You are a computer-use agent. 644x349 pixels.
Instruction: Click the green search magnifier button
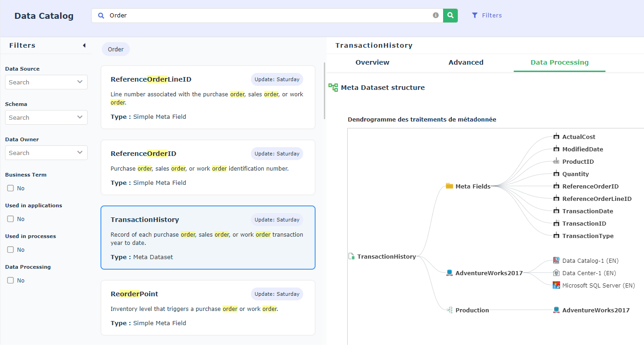point(450,16)
